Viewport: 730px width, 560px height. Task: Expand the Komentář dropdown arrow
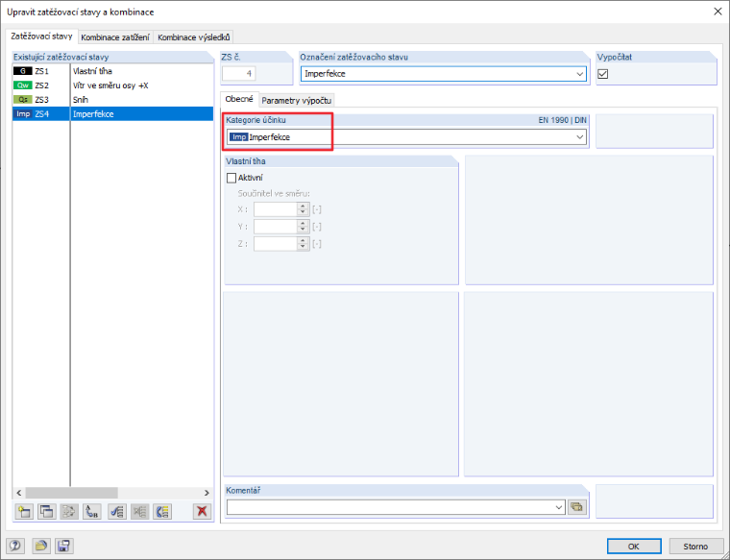click(x=559, y=507)
